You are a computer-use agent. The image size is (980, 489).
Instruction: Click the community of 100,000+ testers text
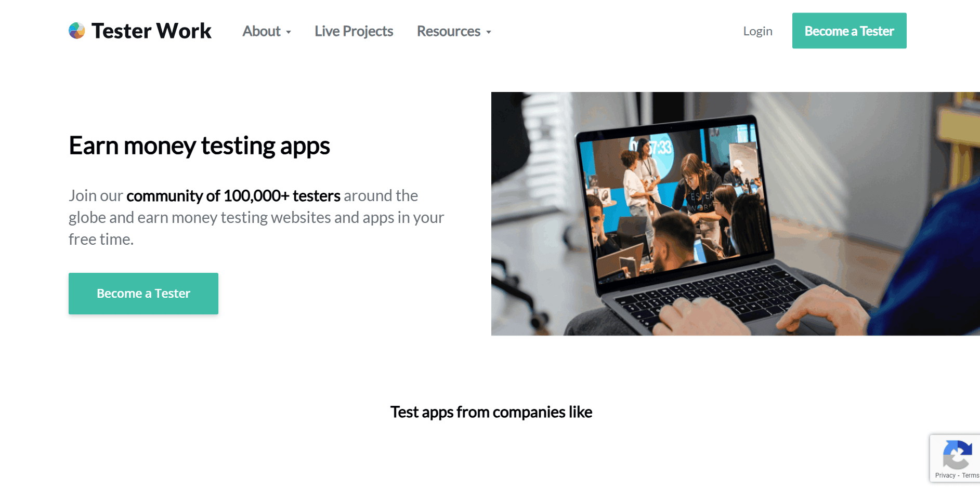coord(233,196)
